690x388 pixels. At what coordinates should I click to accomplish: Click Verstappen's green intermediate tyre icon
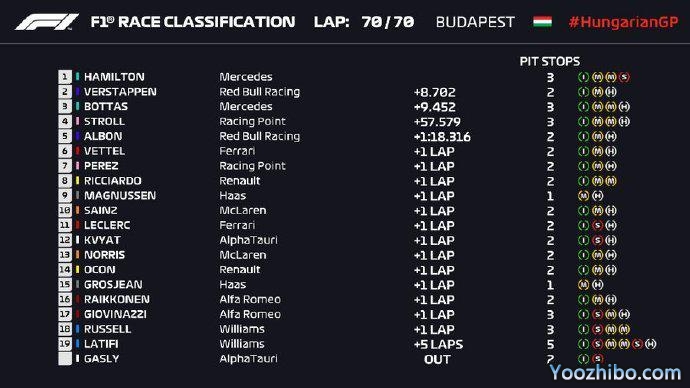coord(584,92)
